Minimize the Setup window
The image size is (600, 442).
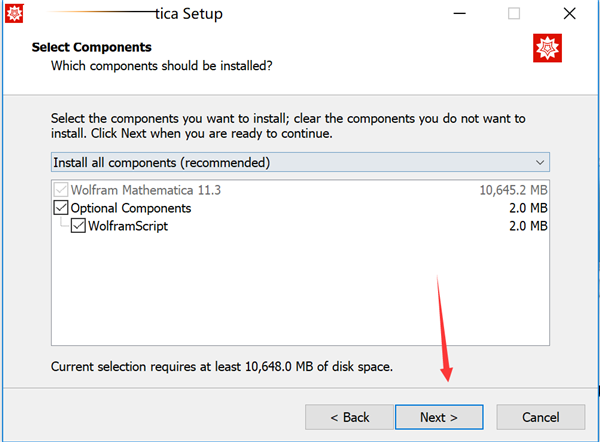458,14
